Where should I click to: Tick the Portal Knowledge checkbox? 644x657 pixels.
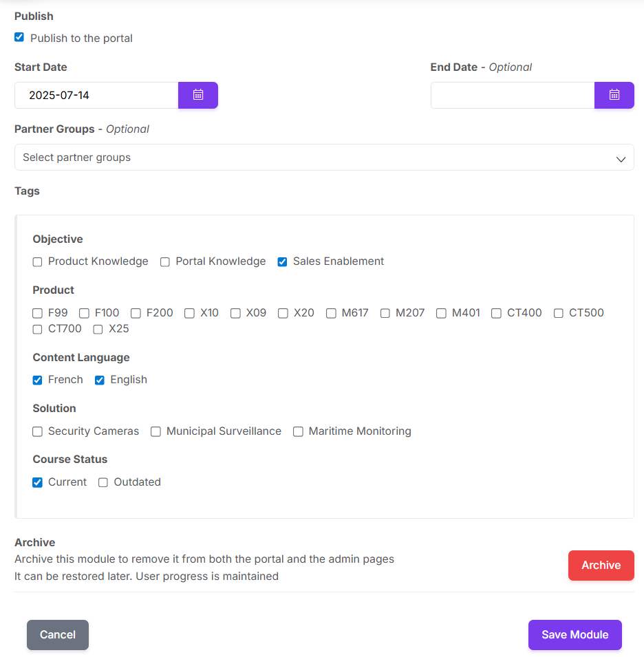click(165, 262)
